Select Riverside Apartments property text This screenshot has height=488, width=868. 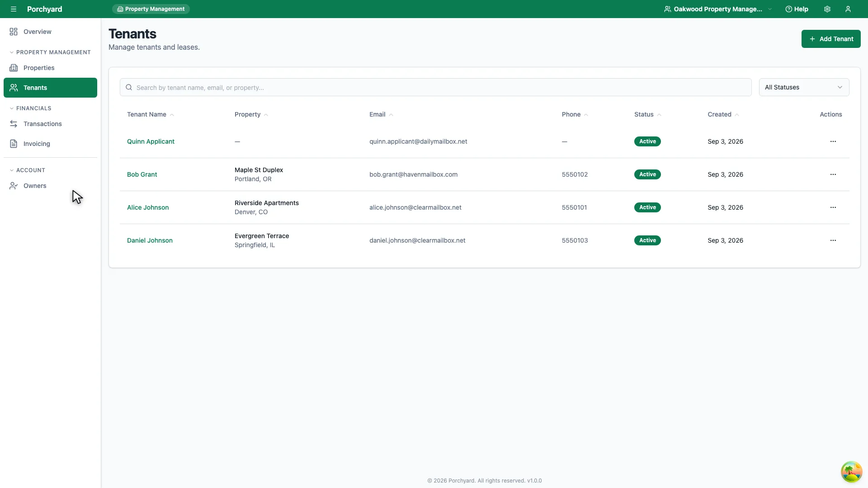coord(267,203)
